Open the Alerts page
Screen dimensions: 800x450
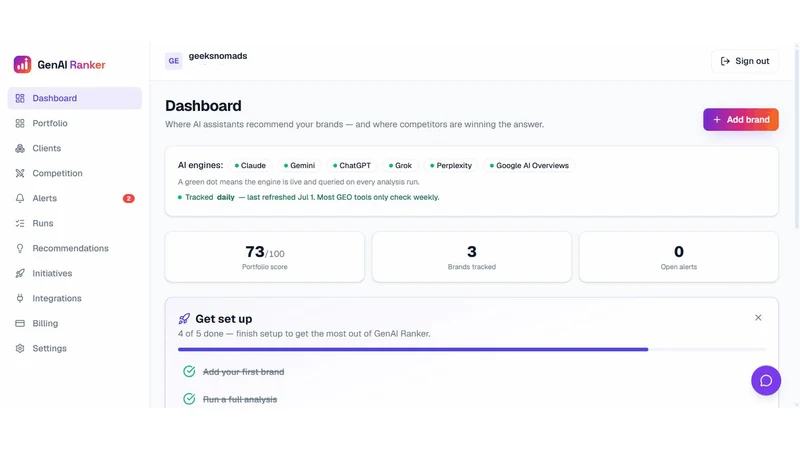point(74,198)
